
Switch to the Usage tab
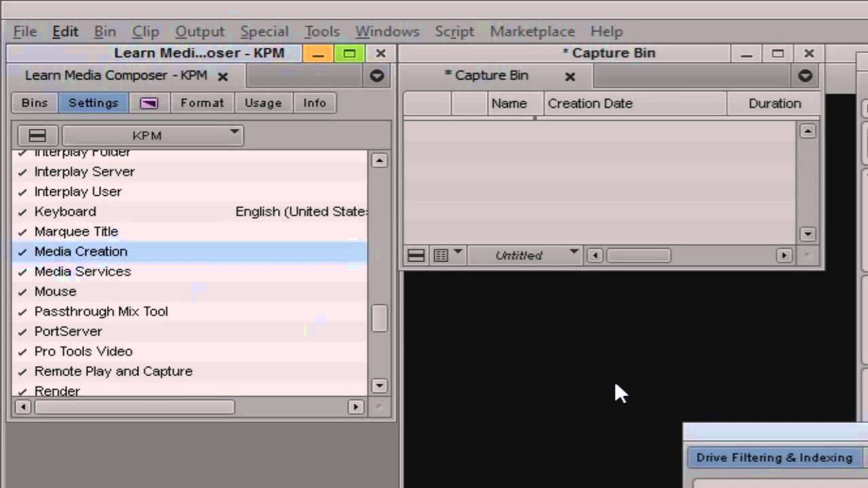[x=262, y=103]
